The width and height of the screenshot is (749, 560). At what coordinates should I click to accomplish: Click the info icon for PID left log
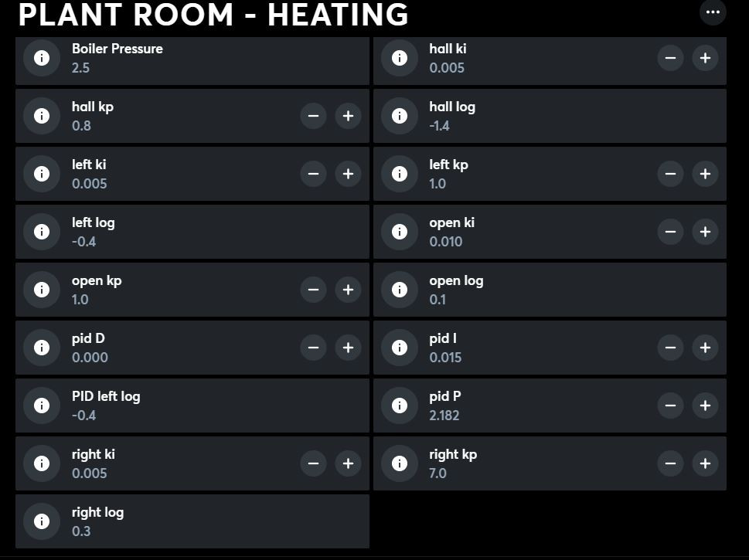click(x=42, y=406)
